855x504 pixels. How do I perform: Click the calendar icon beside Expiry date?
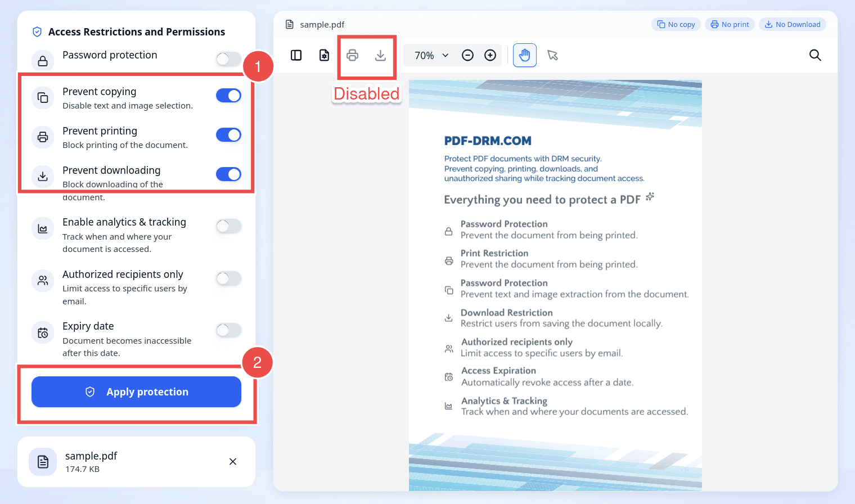pyautogui.click(x=43, y=332)
